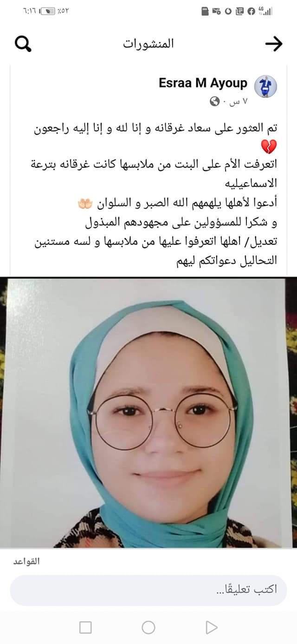Focus the اكتب تعليقًا comment field
Viewport: 297px width, 644px height.
pos(148,590)
